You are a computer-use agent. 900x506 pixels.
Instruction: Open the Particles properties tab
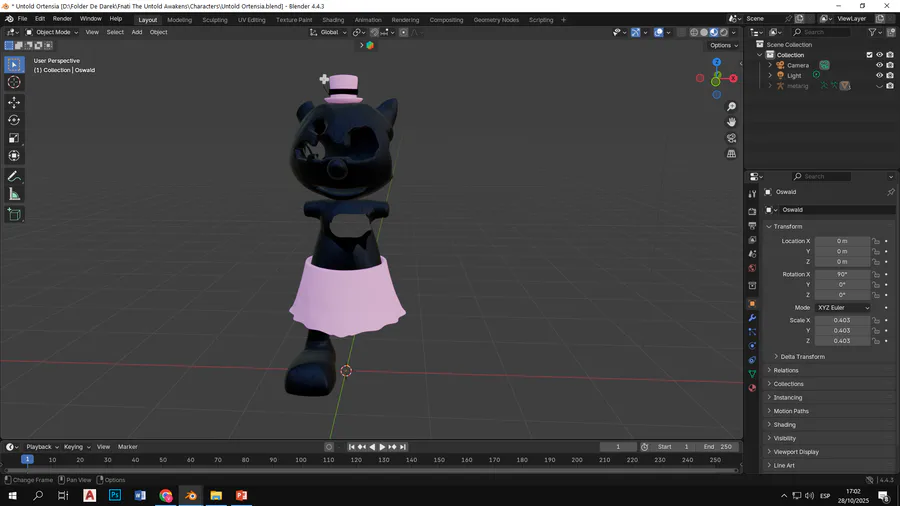(752, 332)
